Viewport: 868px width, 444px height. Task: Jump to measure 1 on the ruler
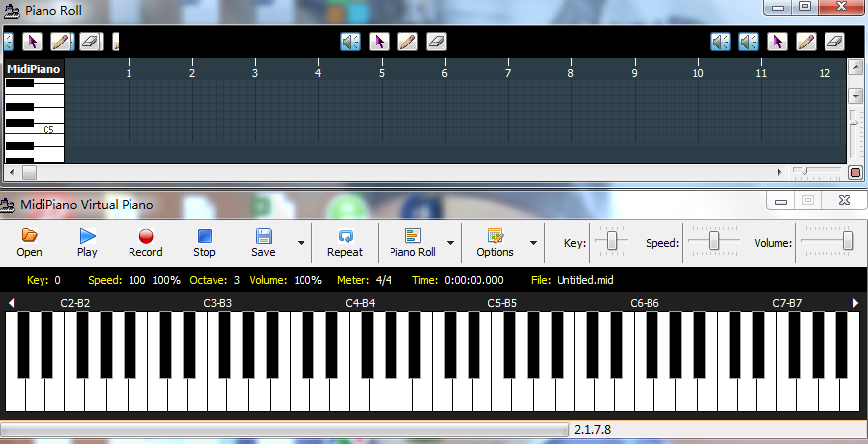pos(129,72)
